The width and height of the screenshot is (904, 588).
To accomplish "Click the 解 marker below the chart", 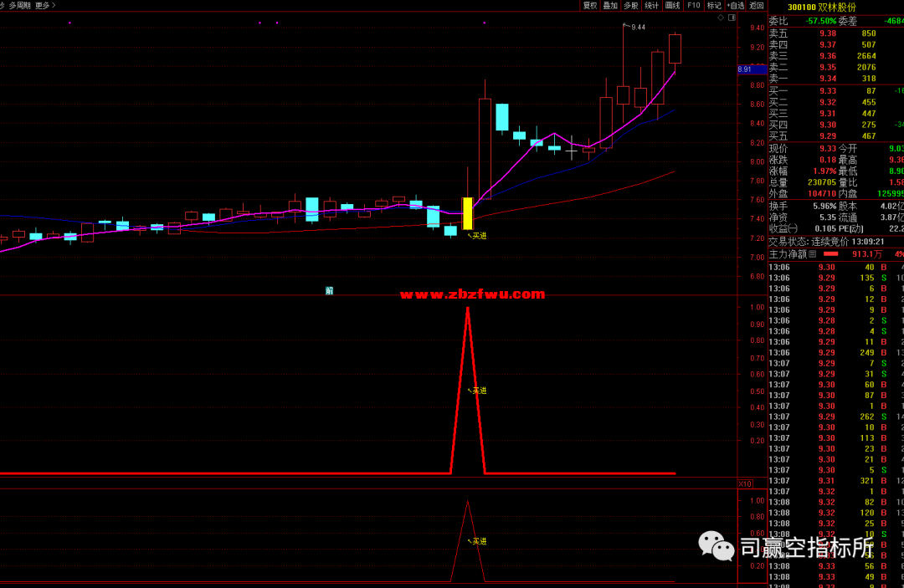I will click(x=329, y=291).
